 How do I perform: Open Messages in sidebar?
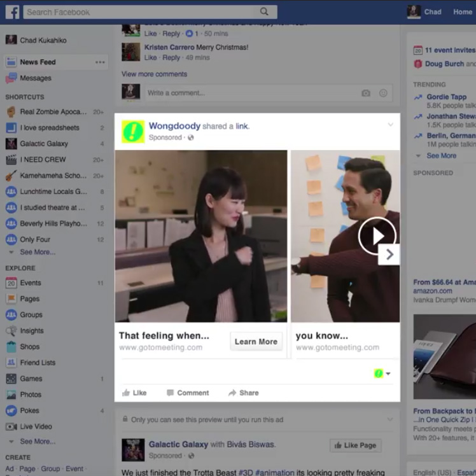[29, 78]
